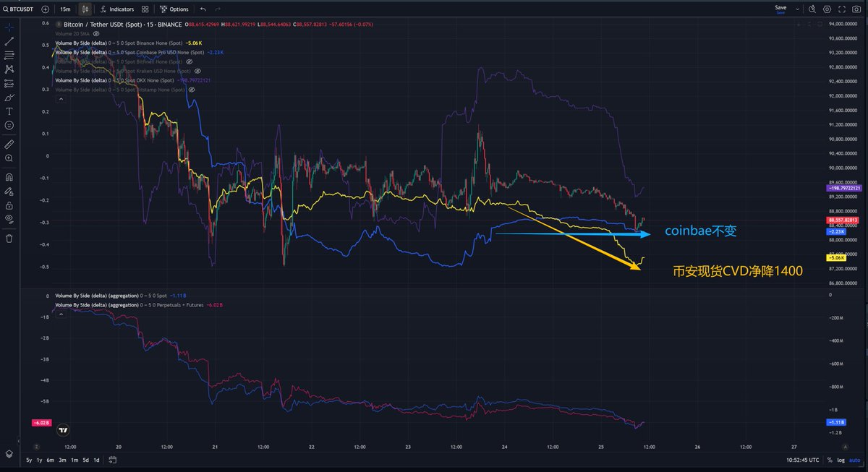Hide all drawings with eye icon

9,218
